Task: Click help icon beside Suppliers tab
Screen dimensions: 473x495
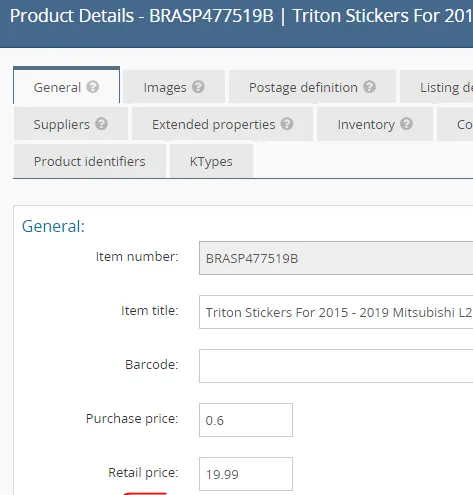Action: coord(101,124)
